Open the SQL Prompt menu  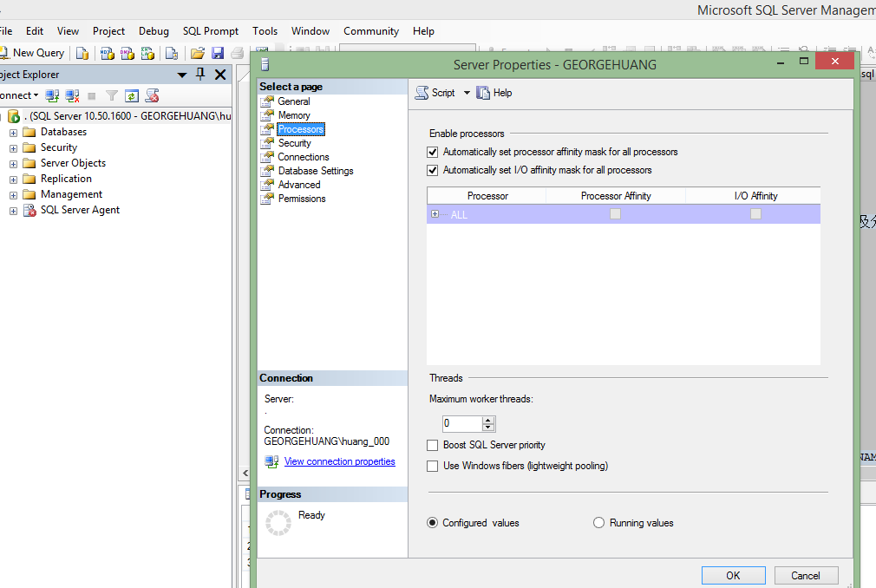click(x=211, y=31)
